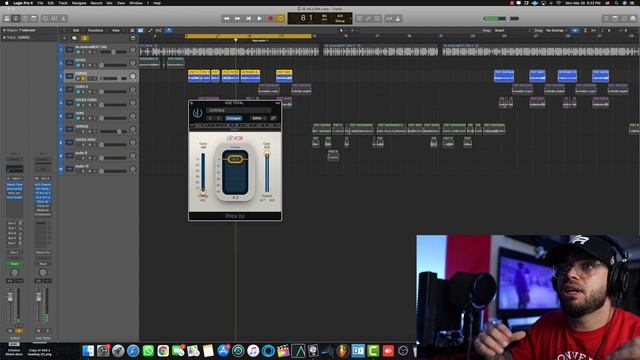Toggle the track header catch button
Image resolution: width=640 pixels, height=360 pixels.
click(x=133, y=38)
